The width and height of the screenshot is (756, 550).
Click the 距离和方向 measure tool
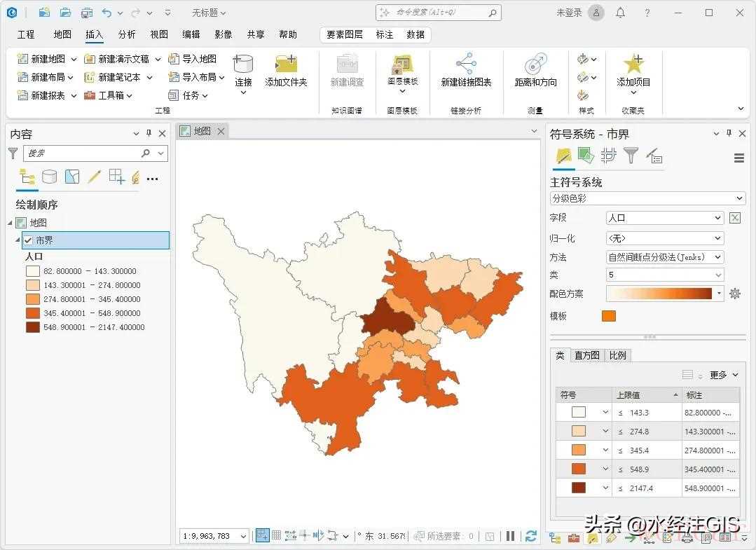[x=535, y=64]
